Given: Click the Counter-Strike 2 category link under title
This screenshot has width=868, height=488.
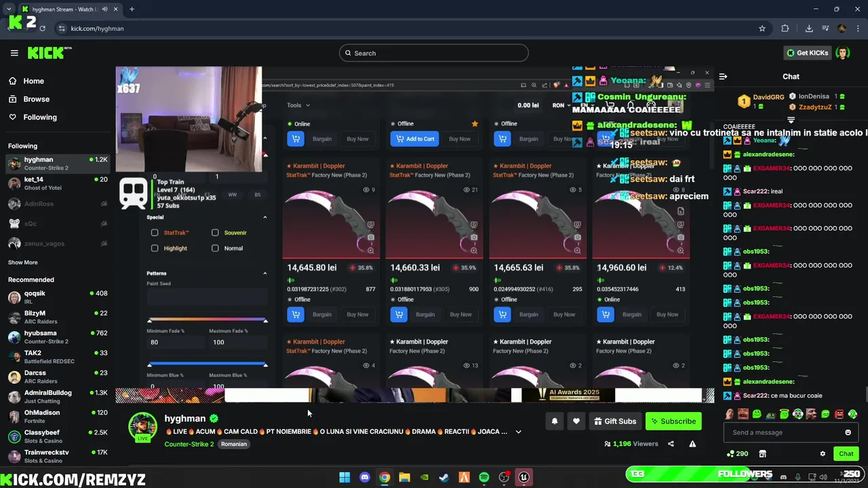Looking at the screenshot, I should click(x=189, y=444).
